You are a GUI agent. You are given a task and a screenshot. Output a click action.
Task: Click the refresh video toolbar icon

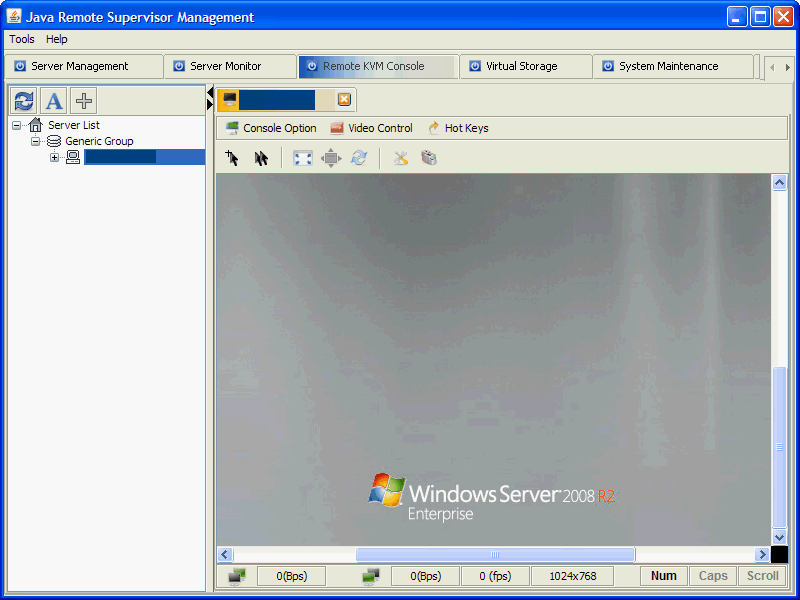(359, 158)
